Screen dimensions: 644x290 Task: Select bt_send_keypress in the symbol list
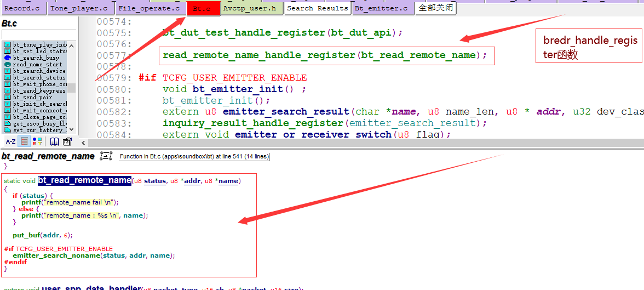[39, 90]
